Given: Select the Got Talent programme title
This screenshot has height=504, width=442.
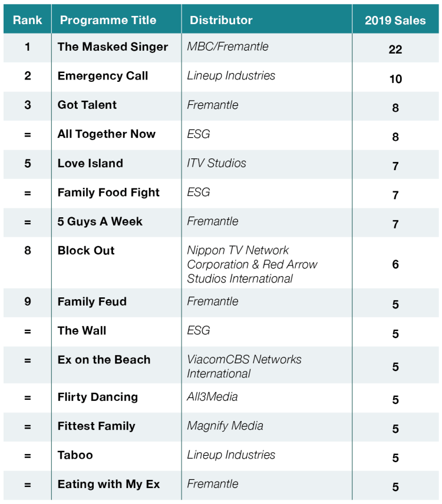Looking at the screenshot, I should tap(87, 105).
